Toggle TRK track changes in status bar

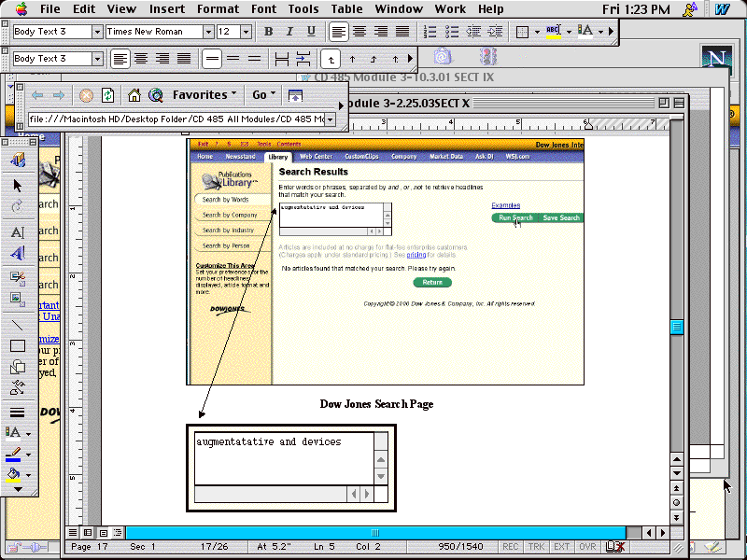(536, 547)
